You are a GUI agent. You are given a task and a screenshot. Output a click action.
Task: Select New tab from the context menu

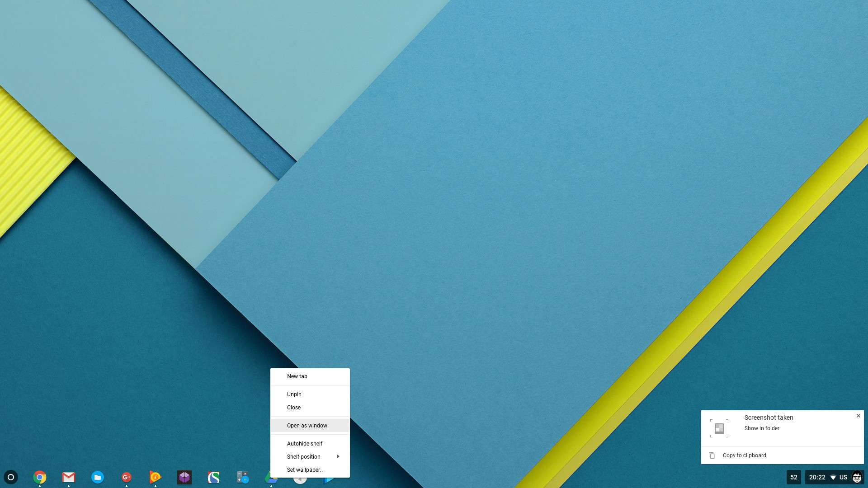pyautogui.click(x=310, y=376)
